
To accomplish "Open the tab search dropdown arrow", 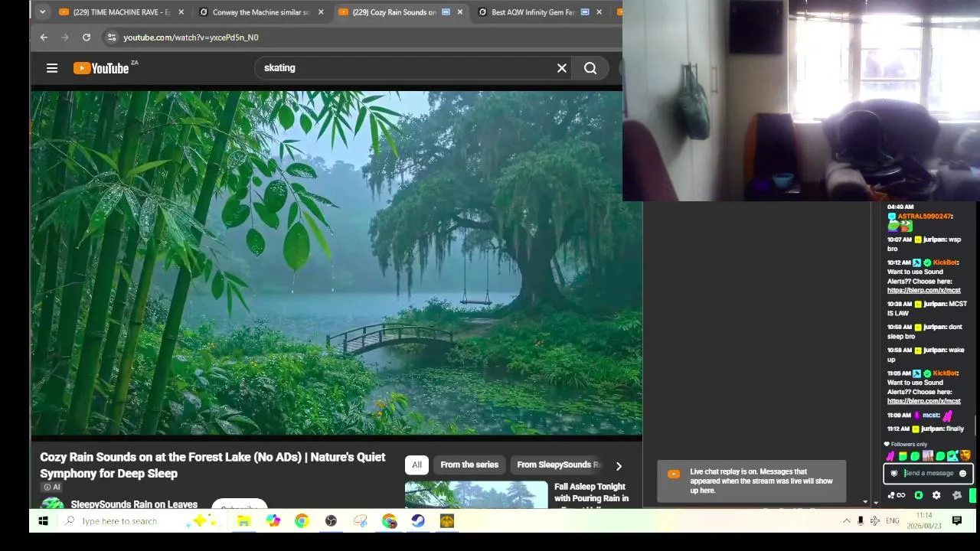I will (x=42, y=11).
